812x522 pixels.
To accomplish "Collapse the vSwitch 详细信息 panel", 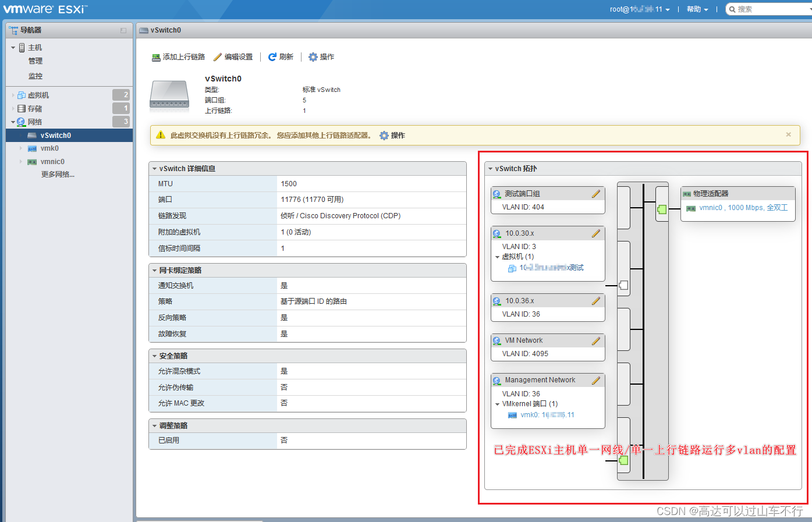I will click(x=154, y=168).
